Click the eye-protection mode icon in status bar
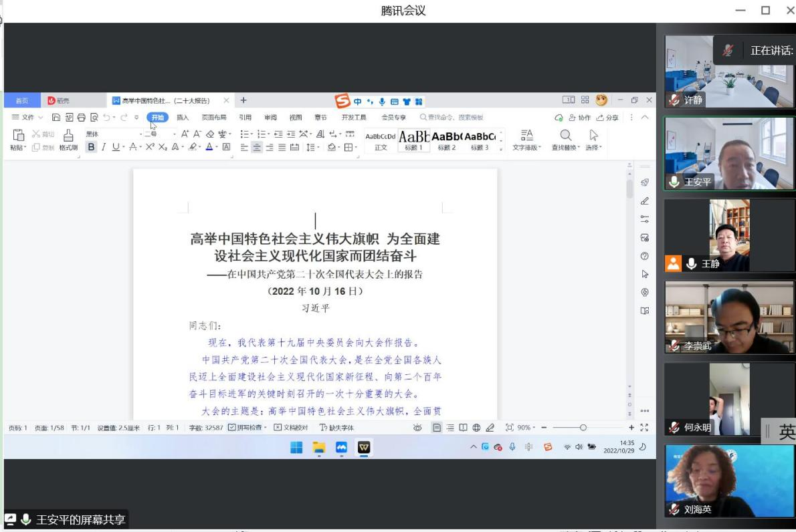 (417, 428)
